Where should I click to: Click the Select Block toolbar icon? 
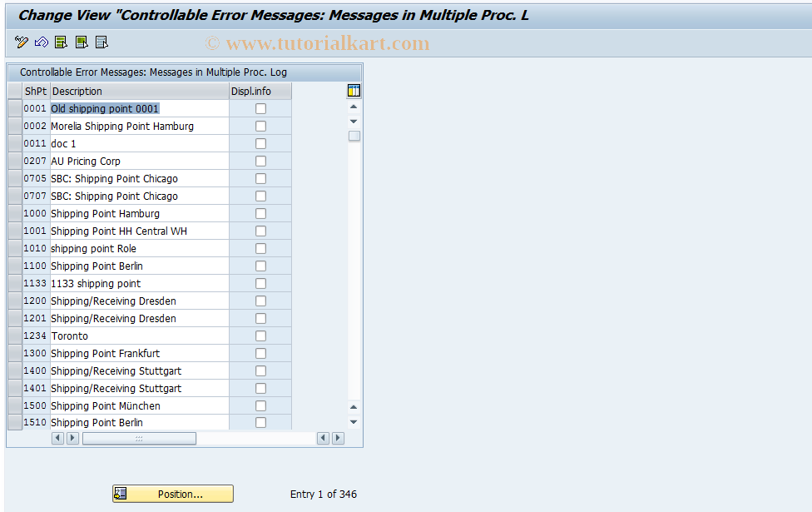pos(82,42)
